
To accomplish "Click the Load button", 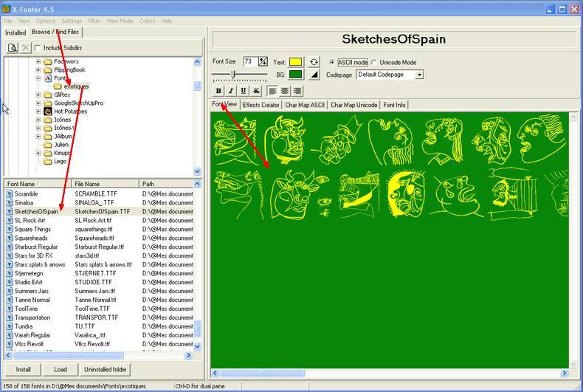I will [61, 370].
